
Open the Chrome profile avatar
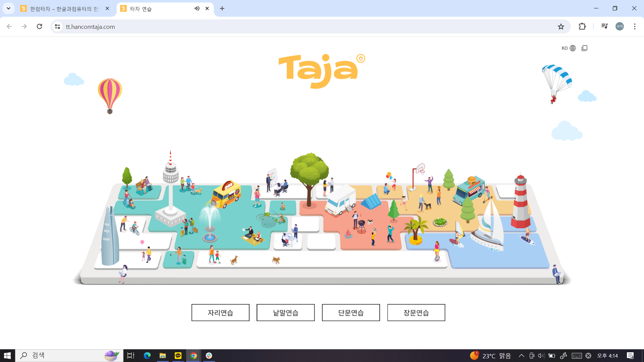point(620,26)
